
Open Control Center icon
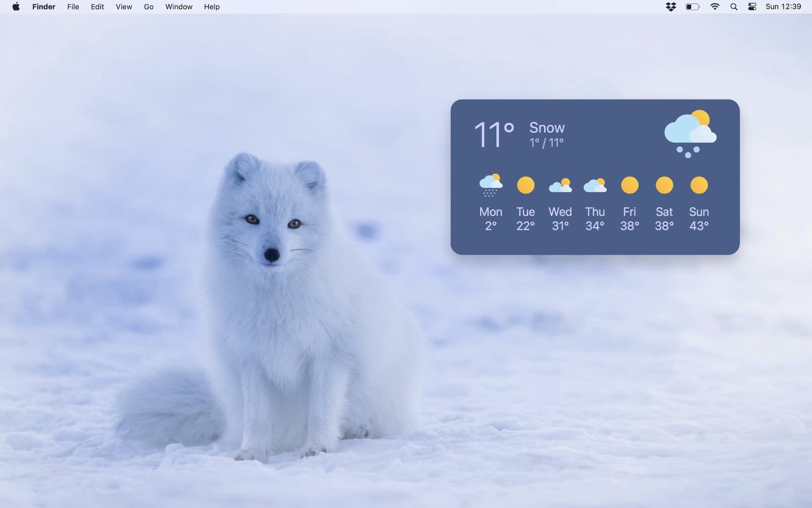(752, 7)
